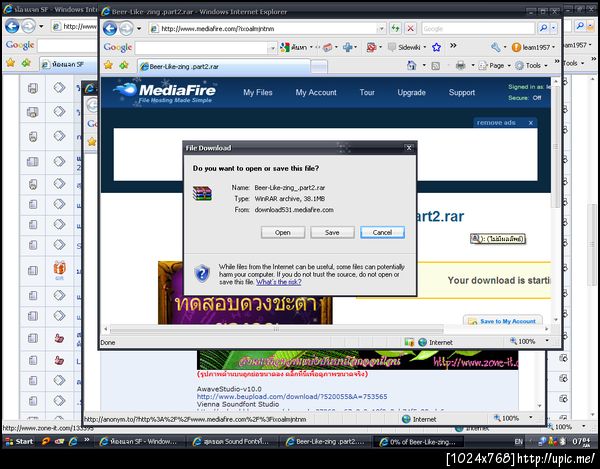Open MediaFire Support page
The width and height of the screenshot is (600, 469).
click(x=461, y=92)
